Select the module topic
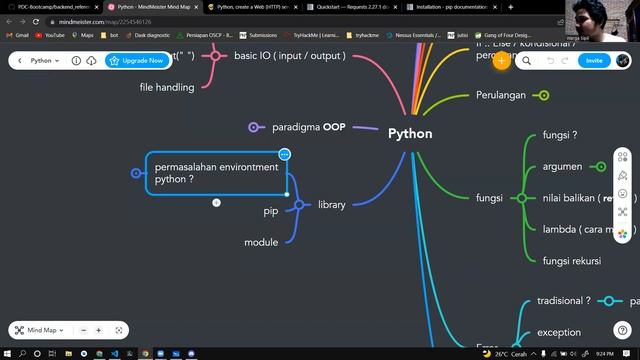The width and height of the screenshot is (640, 360). click(261, 242)
